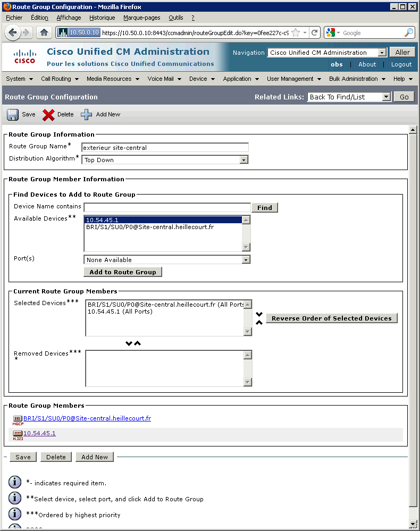
Task: Move device down to Removed Devices arrow
Action: 129,343
